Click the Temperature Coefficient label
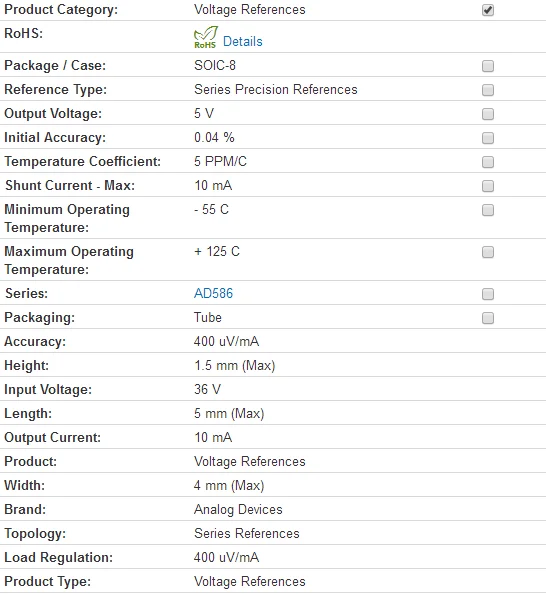 point(83,161)
